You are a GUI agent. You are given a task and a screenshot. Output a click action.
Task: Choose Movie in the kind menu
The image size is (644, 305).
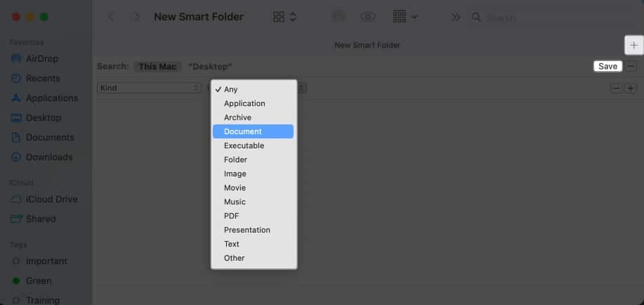(254, 188)
